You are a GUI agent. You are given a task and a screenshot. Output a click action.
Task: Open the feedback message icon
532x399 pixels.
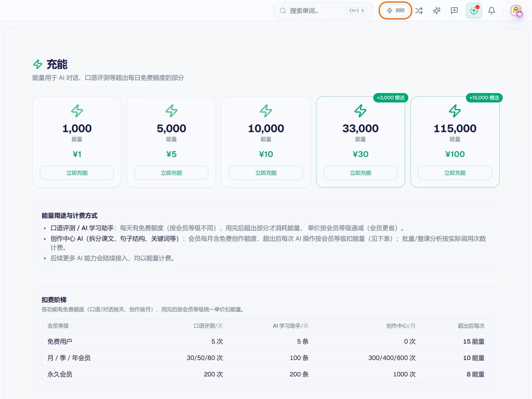pos(454,11)
